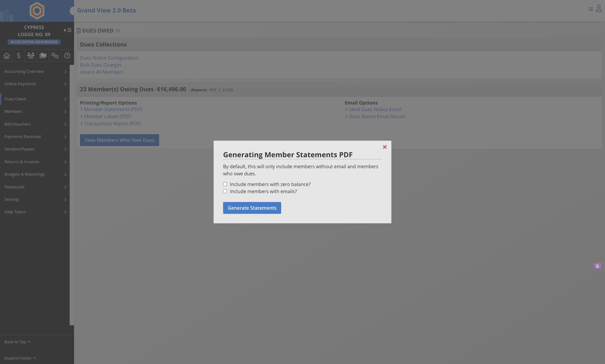Image resolution: width=605 pixels, height=364 pixels.
Task: Expand Payments Received menu
Action: (35, 137)
